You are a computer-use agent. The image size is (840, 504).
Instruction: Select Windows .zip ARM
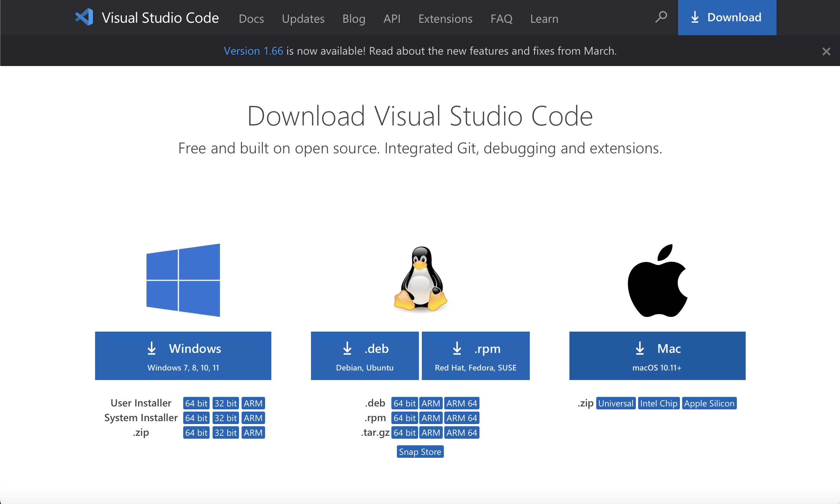[253, 432]
